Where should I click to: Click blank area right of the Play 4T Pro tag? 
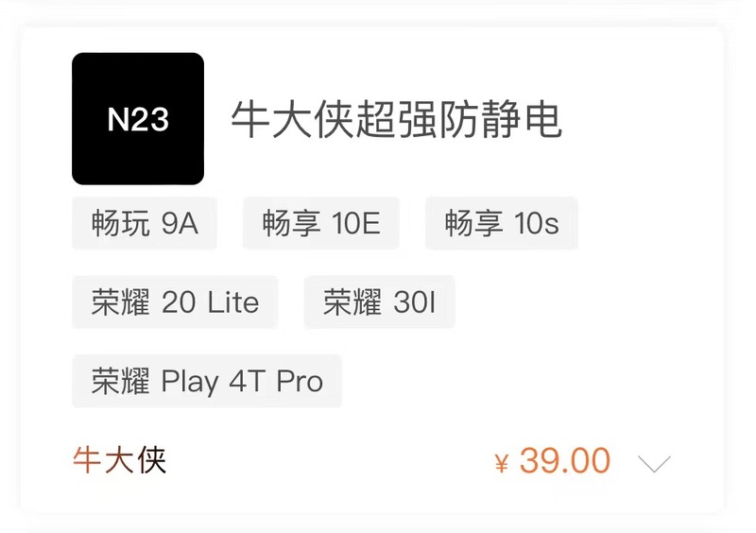coord(520,381)
